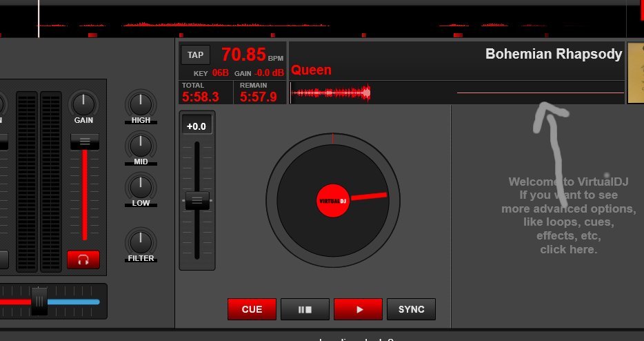The image size is (644, 341).
Task: Click the GAIN knob
Action: tap(83, 104)
